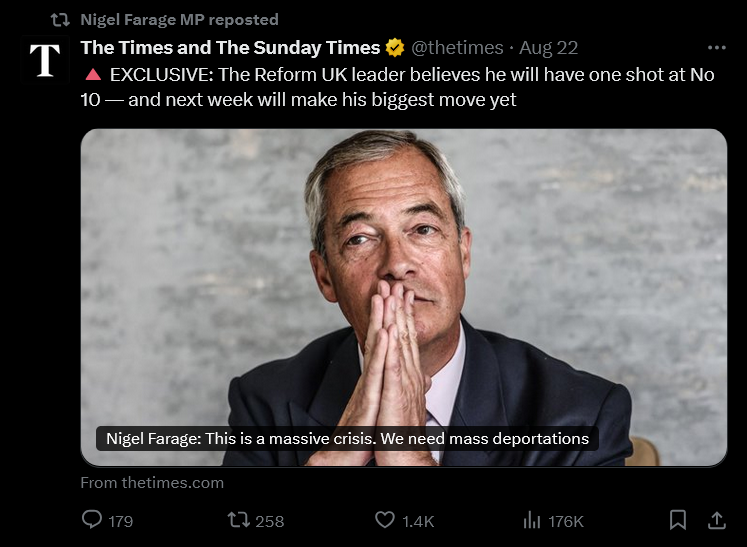Click "The Times and The Sunday Times" name
This screenshot has height=547, width=747.
(x=230, y=48)
